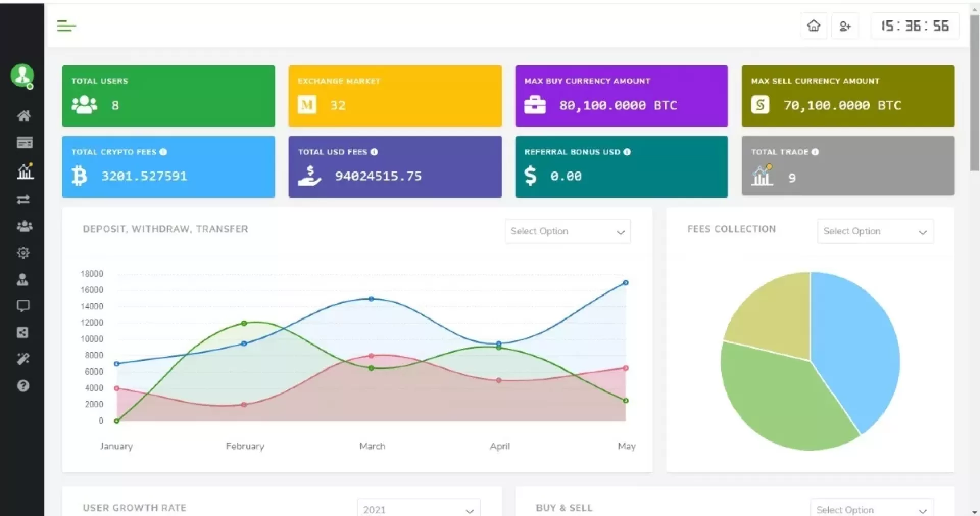Open the settings gear sidebar icon
The height and width of the screenshot is (516, 980).
[23, 253]
